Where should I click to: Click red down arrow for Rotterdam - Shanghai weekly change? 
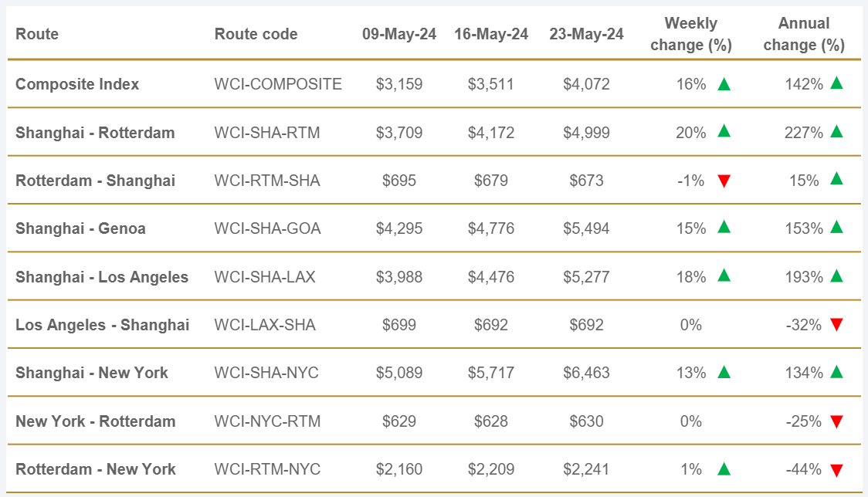point(724,181)
